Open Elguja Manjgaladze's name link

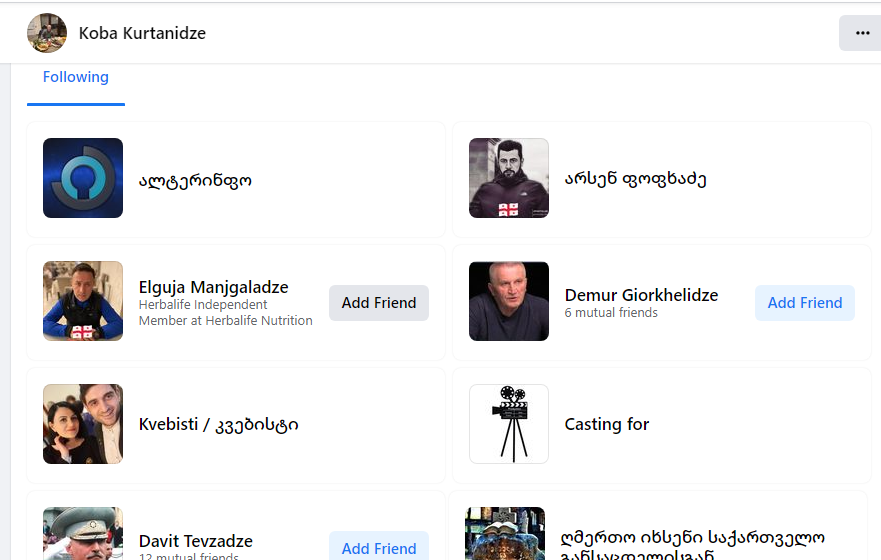pyautogui.click(x=214, y=287)
